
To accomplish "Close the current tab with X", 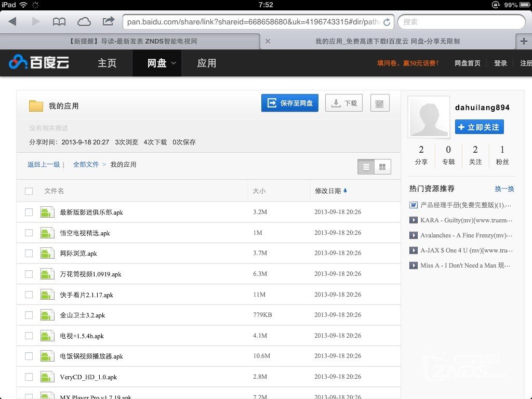I will click(268, 42).
